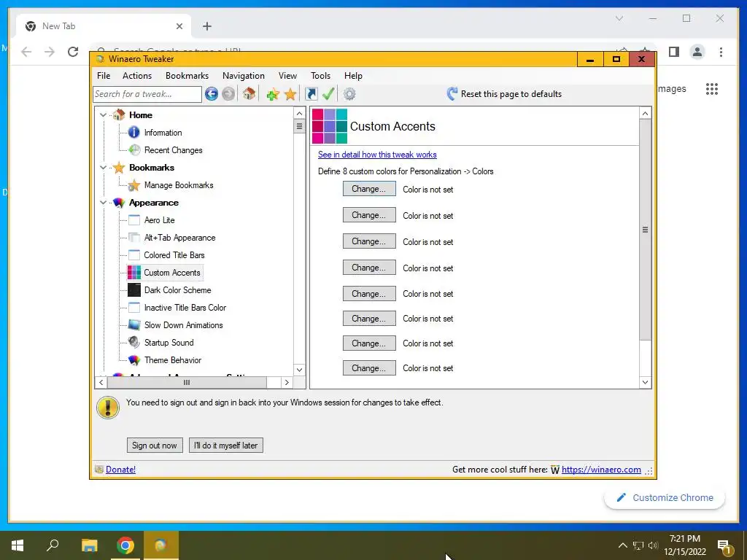Click the tree panel scroll down arrow
The width and height of the screenshot is (747, 560).
(299, 370)
